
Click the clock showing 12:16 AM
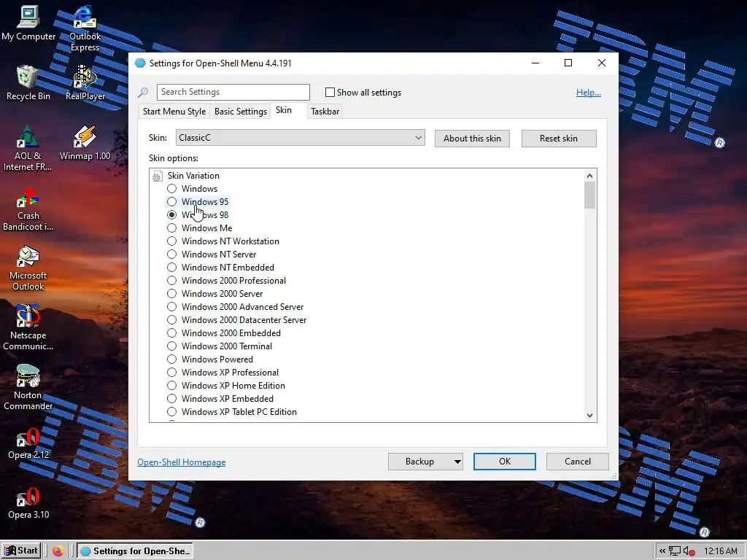720,551
